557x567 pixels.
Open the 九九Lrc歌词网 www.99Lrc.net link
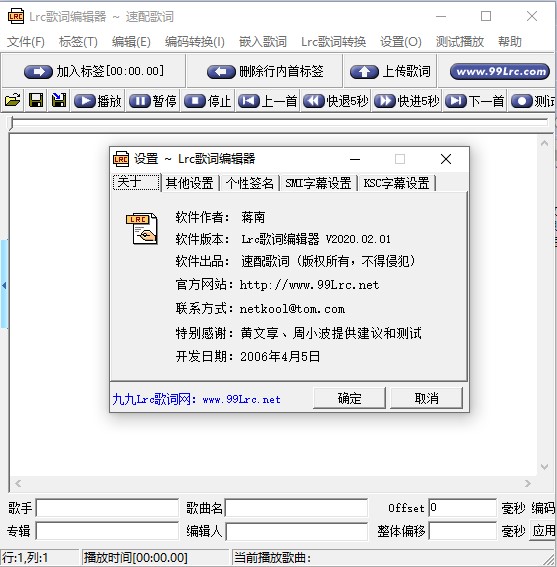click(x=196, y=399)
